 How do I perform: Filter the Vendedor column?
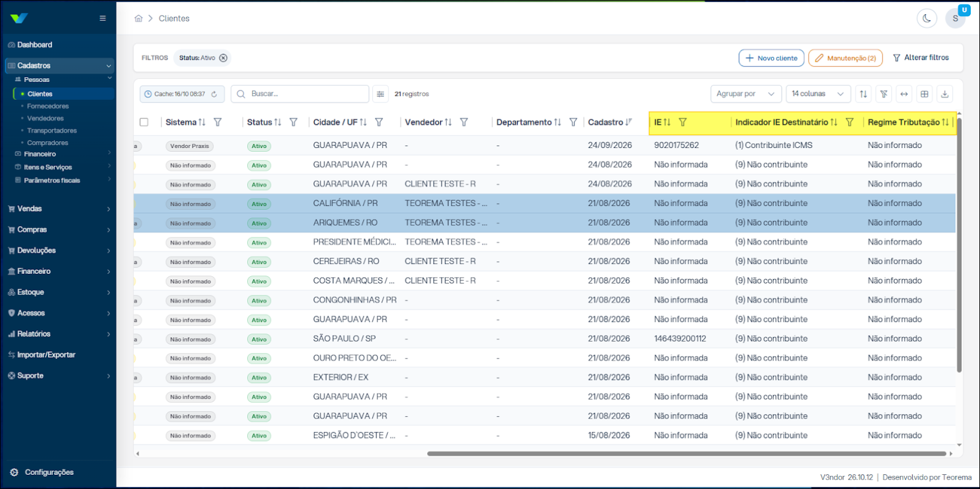coord(464,122)
